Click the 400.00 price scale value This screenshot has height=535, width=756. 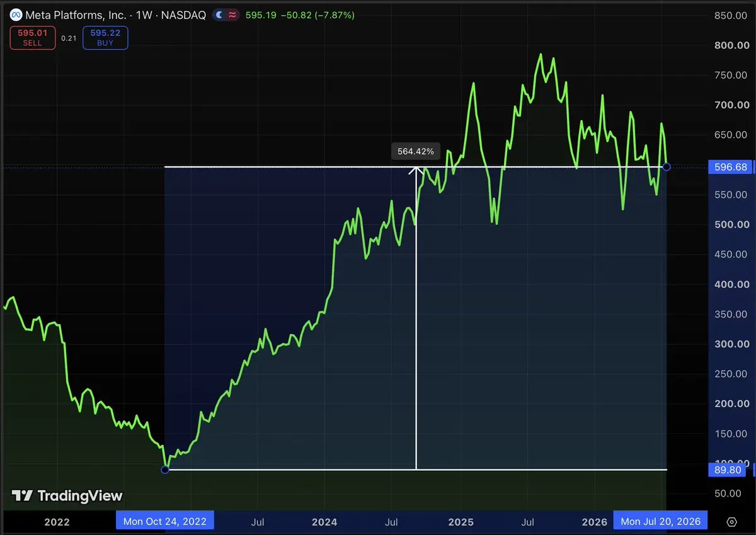pyautogui.click(x=733, y=285)
